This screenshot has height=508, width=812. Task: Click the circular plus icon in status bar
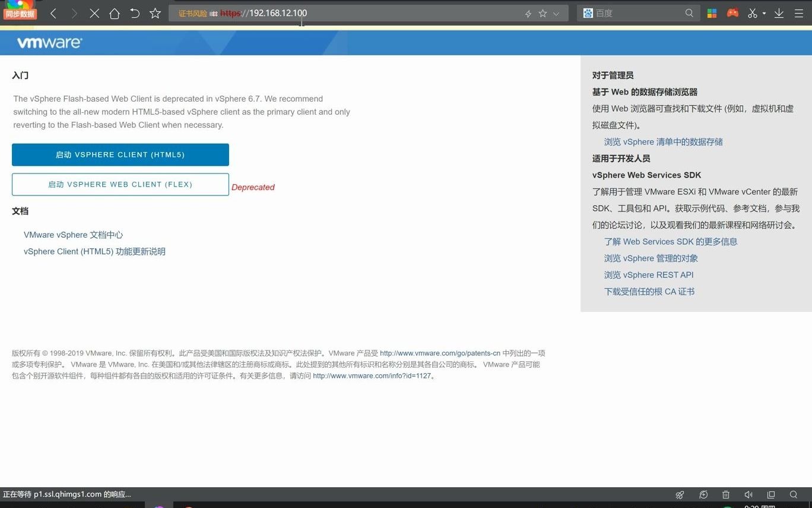point(703,494)
